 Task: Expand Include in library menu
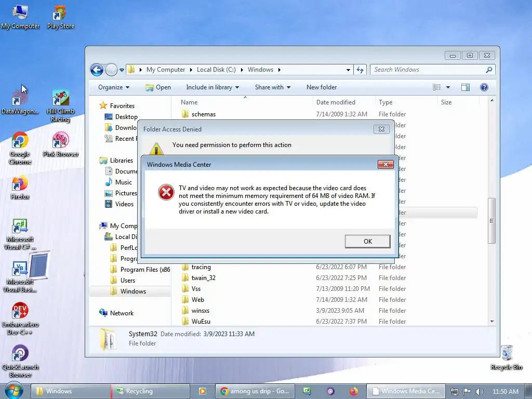pos(212,87)
